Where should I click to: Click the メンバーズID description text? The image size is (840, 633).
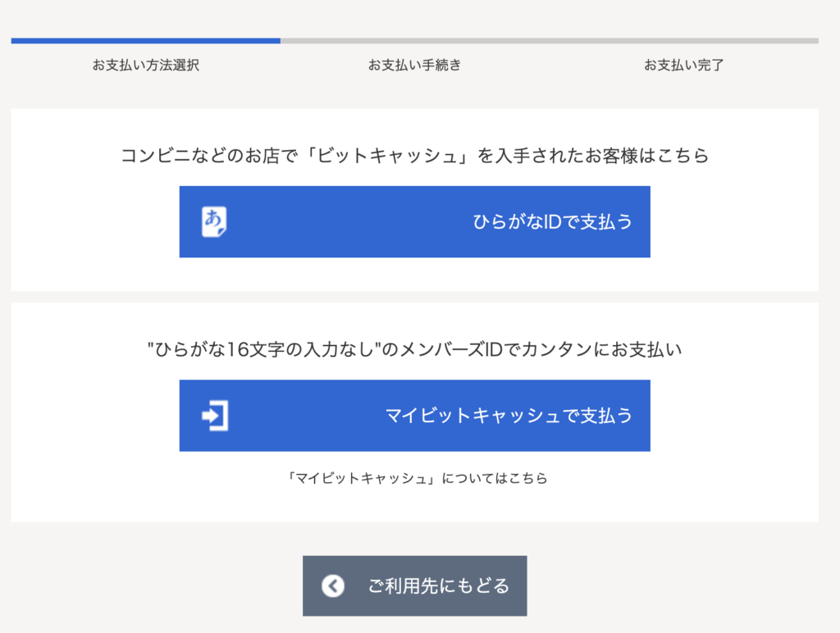[414, 350]
